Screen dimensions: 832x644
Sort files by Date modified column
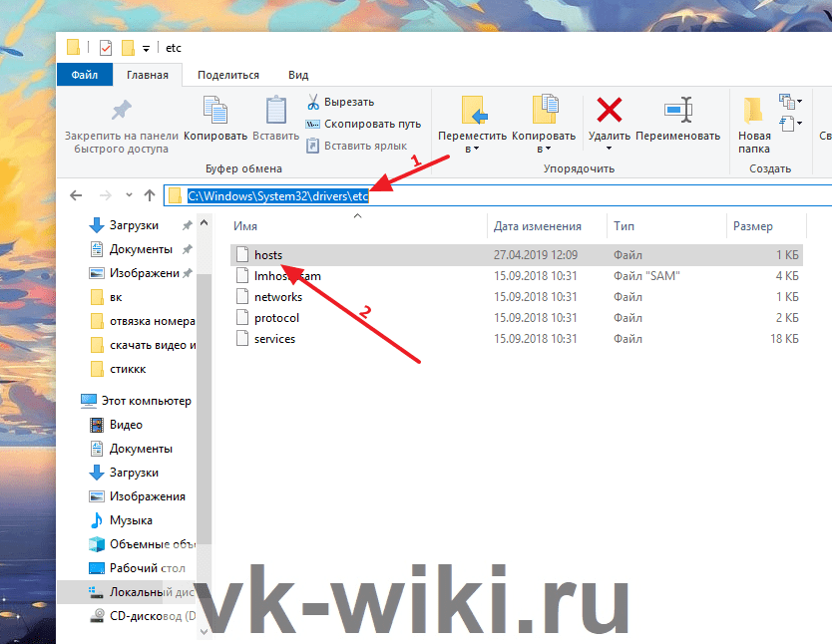[x=537, y=226]
